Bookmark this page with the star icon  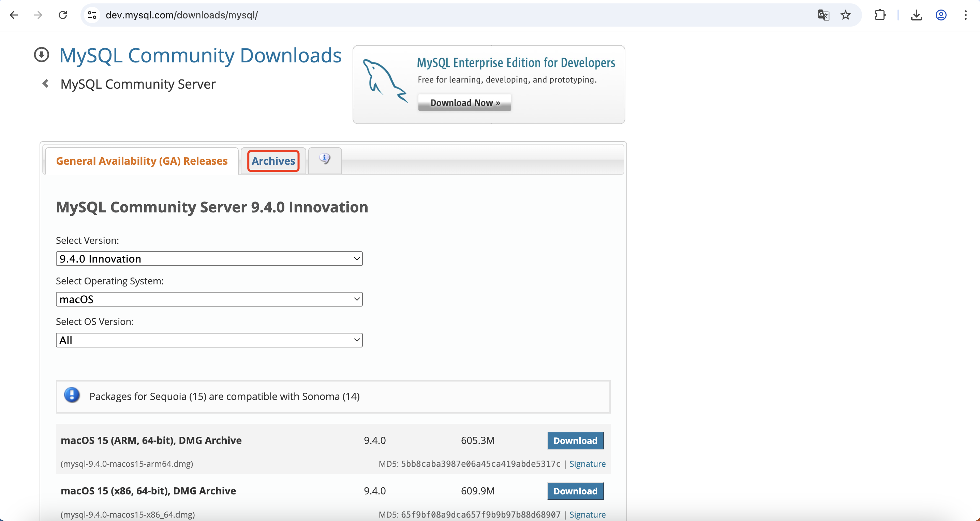pyautogui.click(x=845, y=15)
